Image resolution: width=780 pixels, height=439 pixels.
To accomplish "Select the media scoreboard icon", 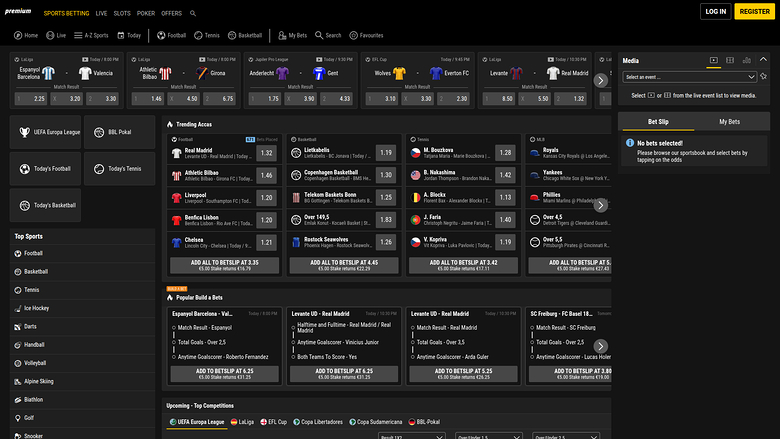I will point(730,60).
